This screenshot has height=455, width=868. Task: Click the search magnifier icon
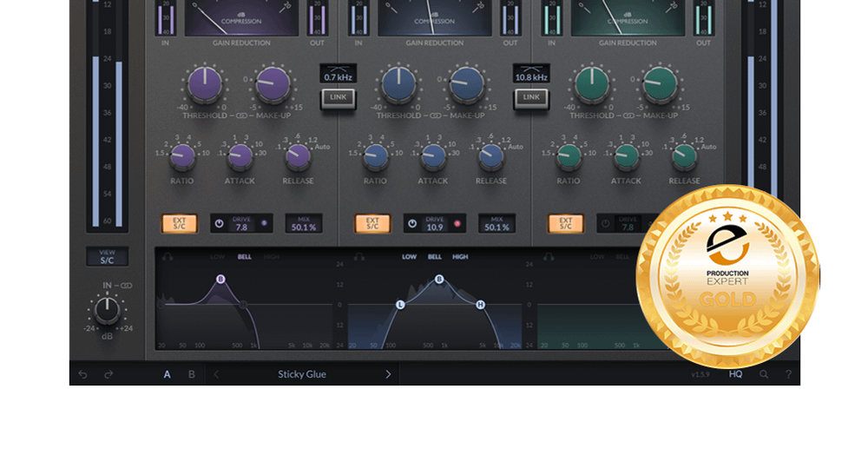pos(764,374)
